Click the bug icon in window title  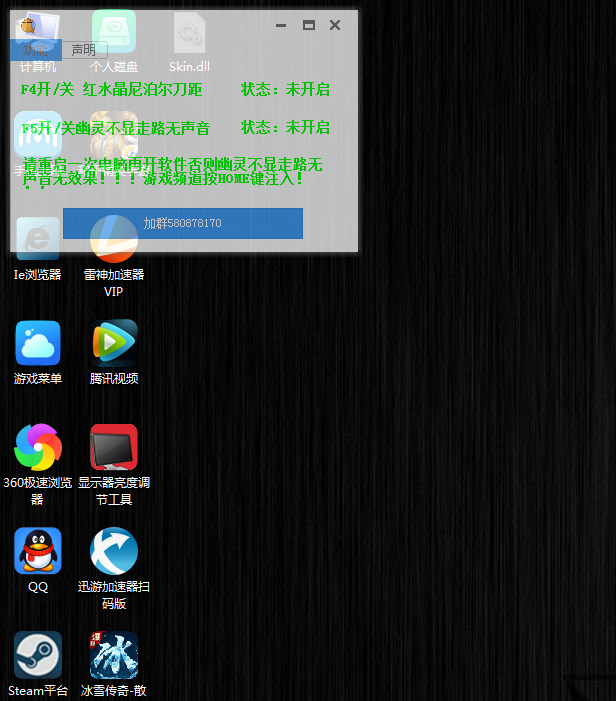click(x=28, y=25)
